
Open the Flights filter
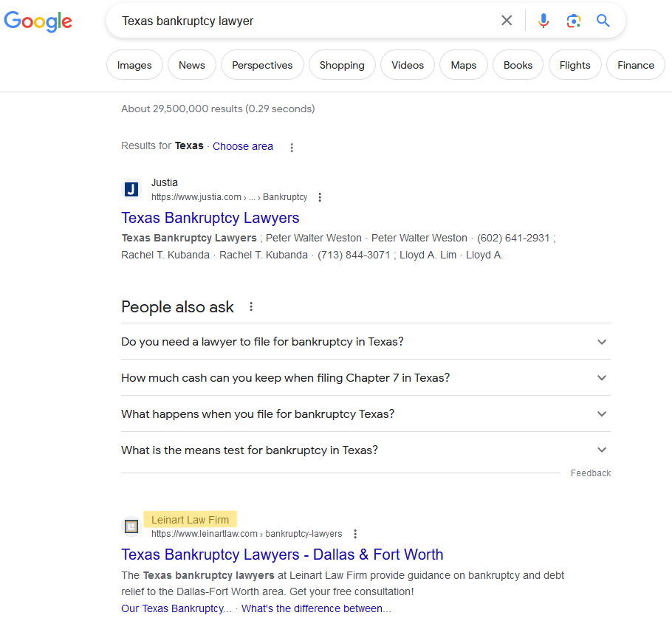575,65
